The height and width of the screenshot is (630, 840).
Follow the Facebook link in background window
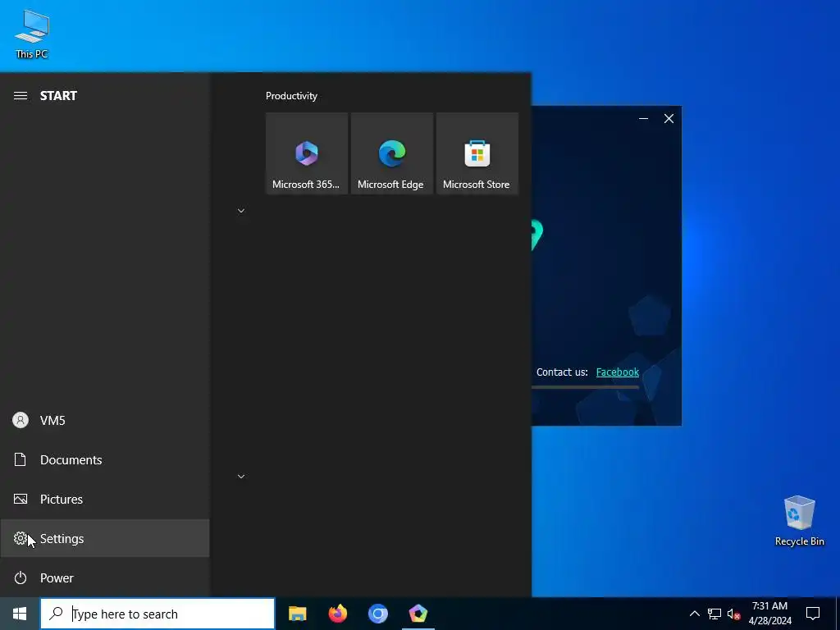[617, 372]
